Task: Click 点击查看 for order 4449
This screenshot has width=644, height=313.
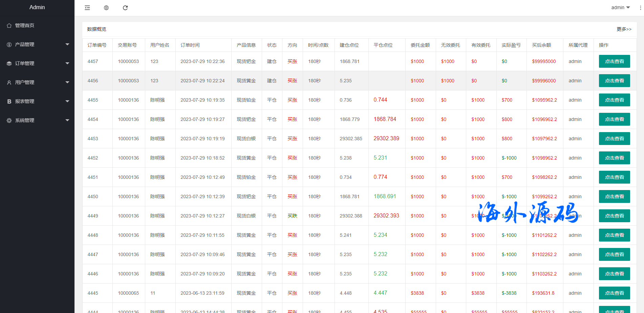Action: [614, 216]
